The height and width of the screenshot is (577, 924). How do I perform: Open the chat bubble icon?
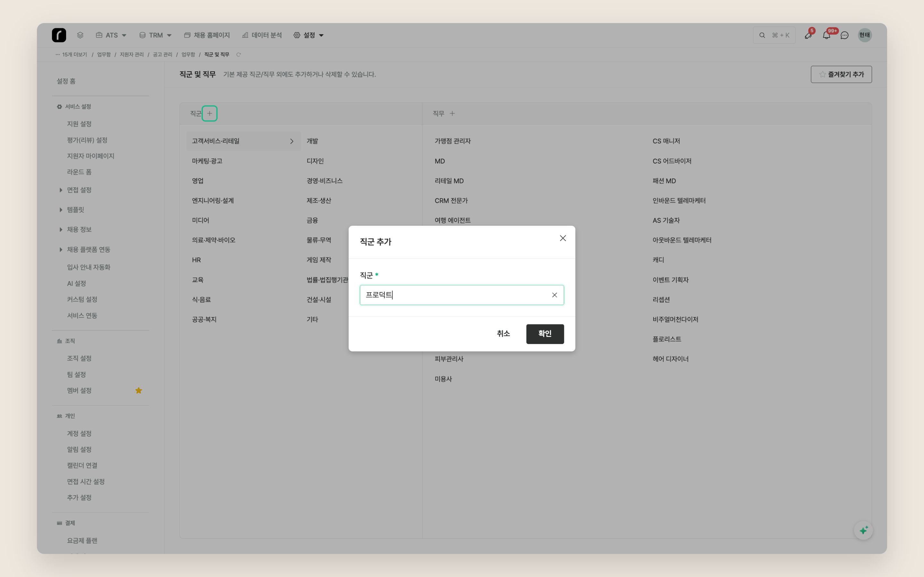tap(844, 35)
